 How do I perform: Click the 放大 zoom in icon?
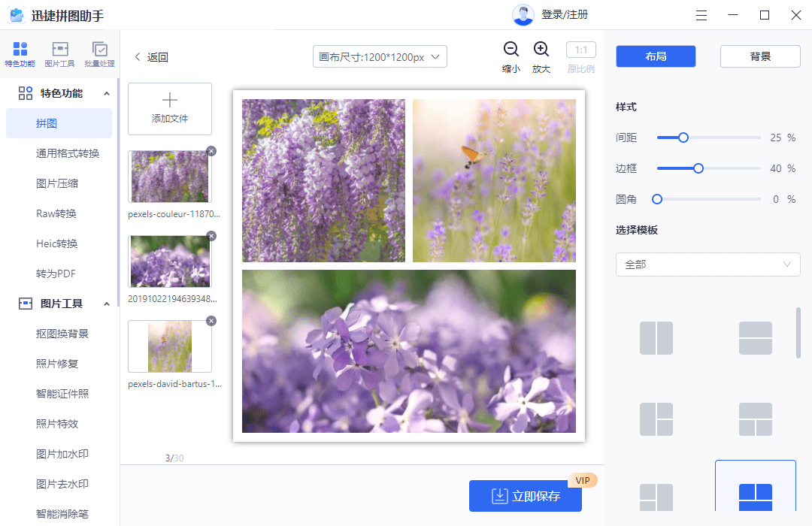[x=541, y=49]
